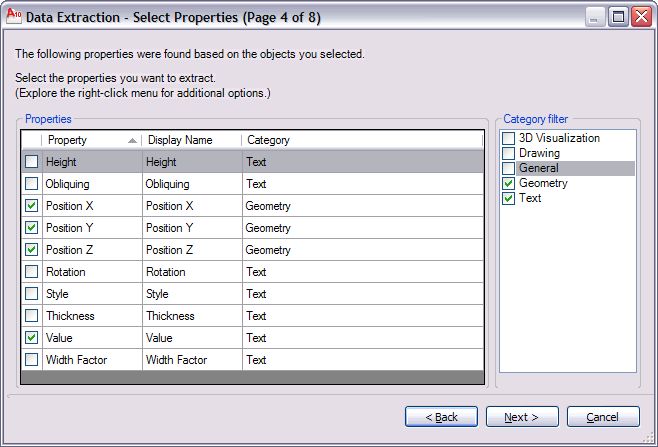The width and height of the screenshot is (658, 447).
Task: Uncheck the Position X property
Action: (32, 206)
